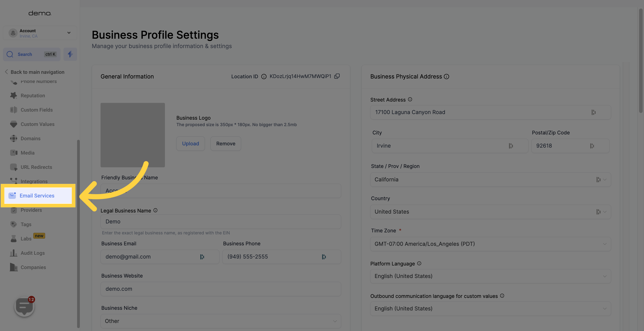The width and height of the screenshot is (644, 331).
Task: Open the Outbound communication language dropdown
Action: 490,308
